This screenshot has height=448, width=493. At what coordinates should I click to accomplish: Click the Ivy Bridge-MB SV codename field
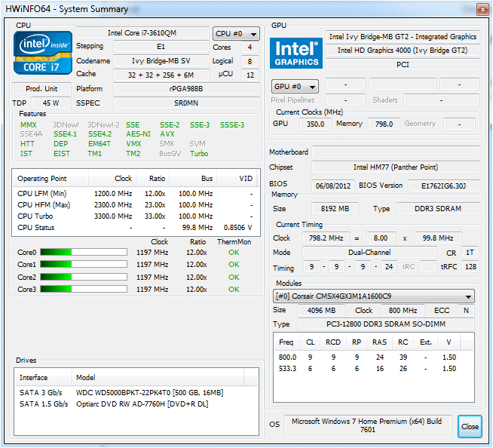point(161,61)
